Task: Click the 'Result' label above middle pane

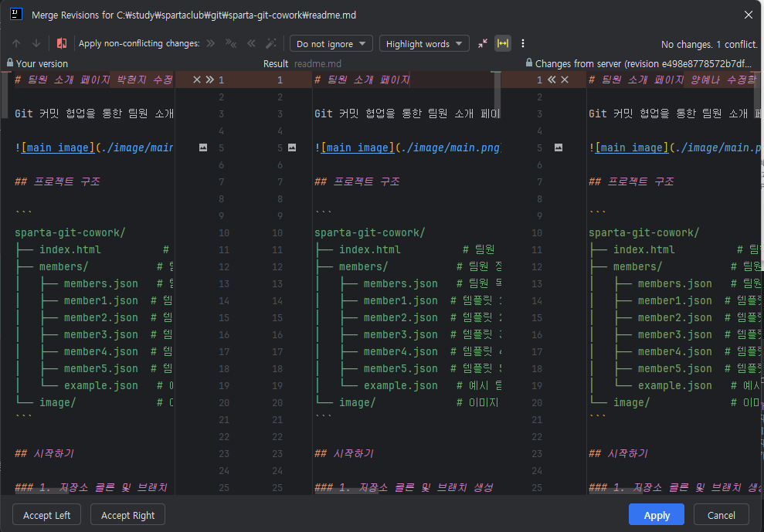Action: (276, 63)
